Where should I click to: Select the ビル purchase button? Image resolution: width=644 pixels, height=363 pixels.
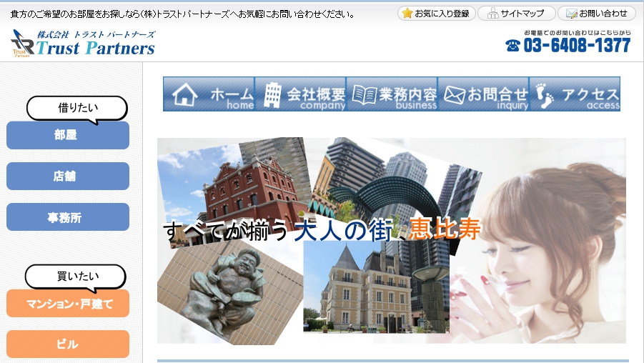[x=68, y=344]
